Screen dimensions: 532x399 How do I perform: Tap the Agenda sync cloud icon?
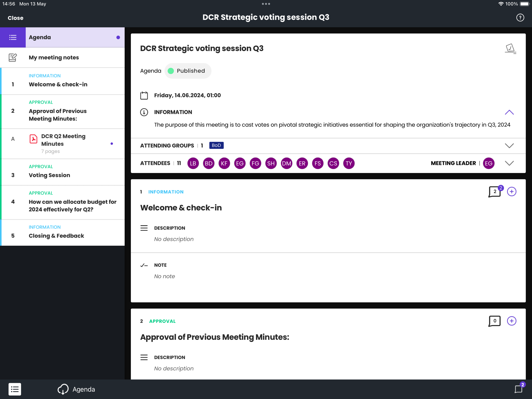click(63, 389)
